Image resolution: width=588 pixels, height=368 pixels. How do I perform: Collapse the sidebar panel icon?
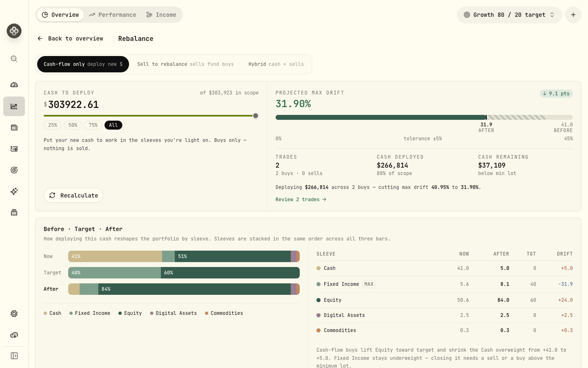pos(14,356)
